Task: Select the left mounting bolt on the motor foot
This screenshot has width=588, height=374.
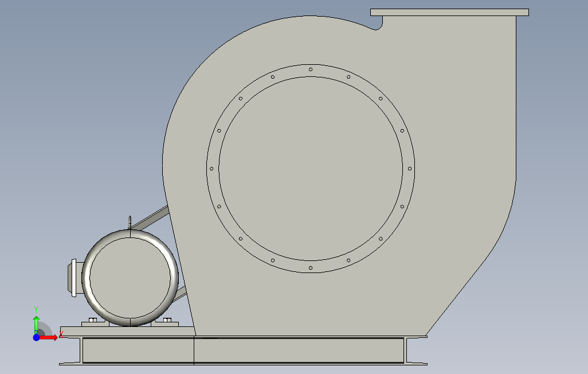Action: [x=93, y=320]
